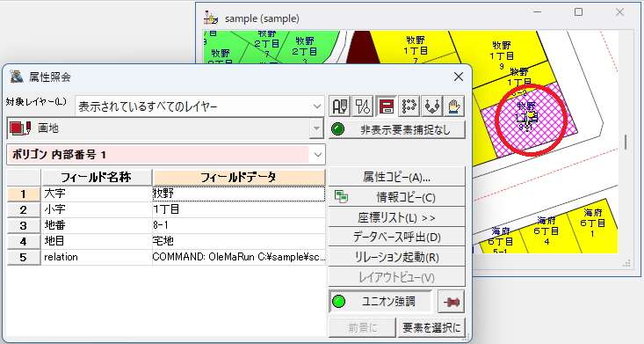Click the リレーション起動(R) button
644x344 pixels.
397,257
